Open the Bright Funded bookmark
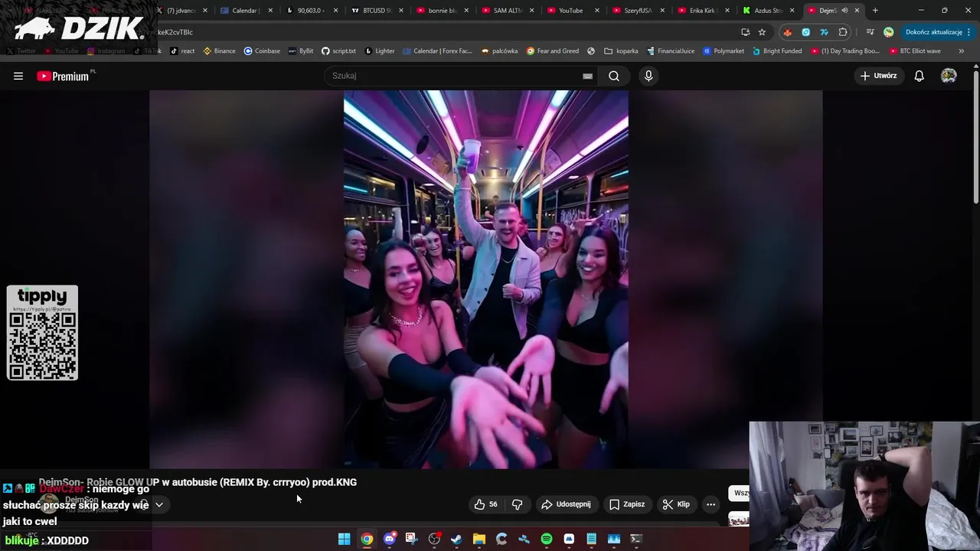Image resolution: width=980 pixels, height=551 pixels. tap(777, 51)
